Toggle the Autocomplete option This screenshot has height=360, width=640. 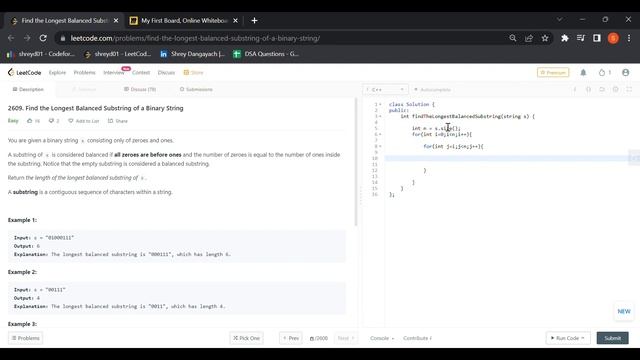coord(432,89)
